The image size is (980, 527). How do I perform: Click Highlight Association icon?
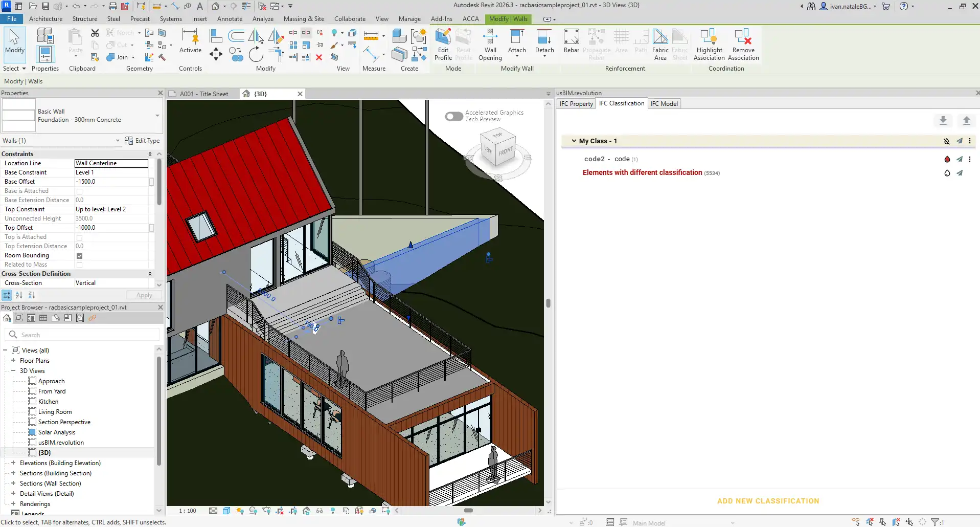click(709, 45)
